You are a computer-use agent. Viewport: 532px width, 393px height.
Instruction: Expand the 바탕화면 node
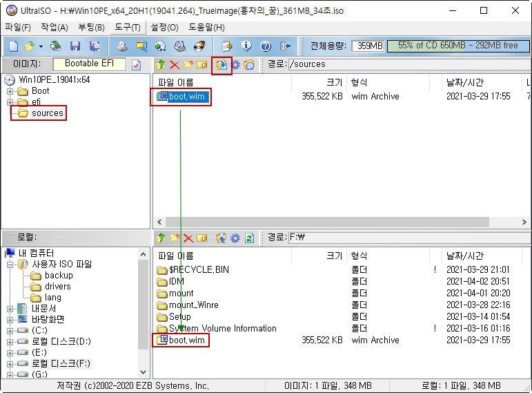[10, 320]
